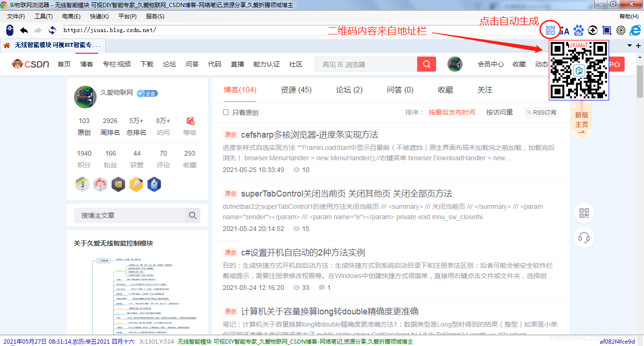Open the customer service headset button
This screenshot has width=644, height=346.
[x=584, y=237]
